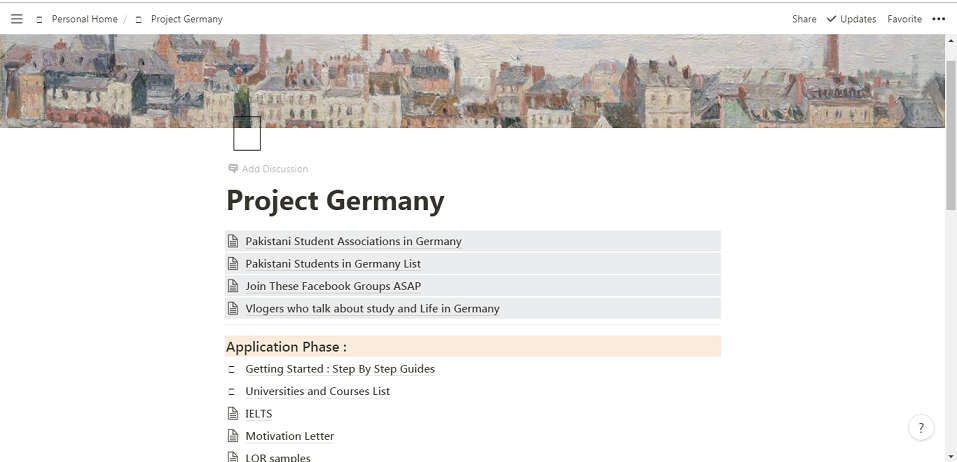
Task: Open Universities and Courses List page
Action: click(x=317, y=391)
